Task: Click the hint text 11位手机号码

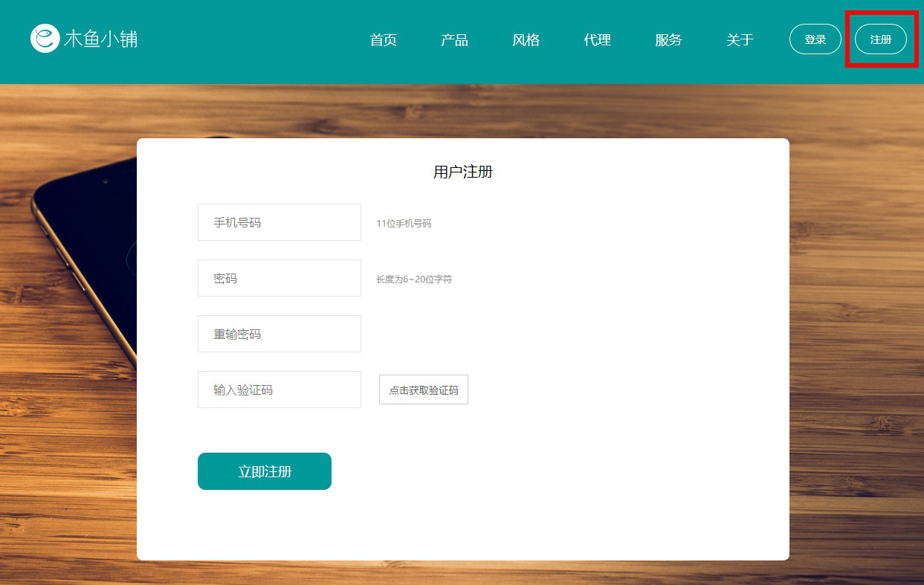Action: pos(404,222)
